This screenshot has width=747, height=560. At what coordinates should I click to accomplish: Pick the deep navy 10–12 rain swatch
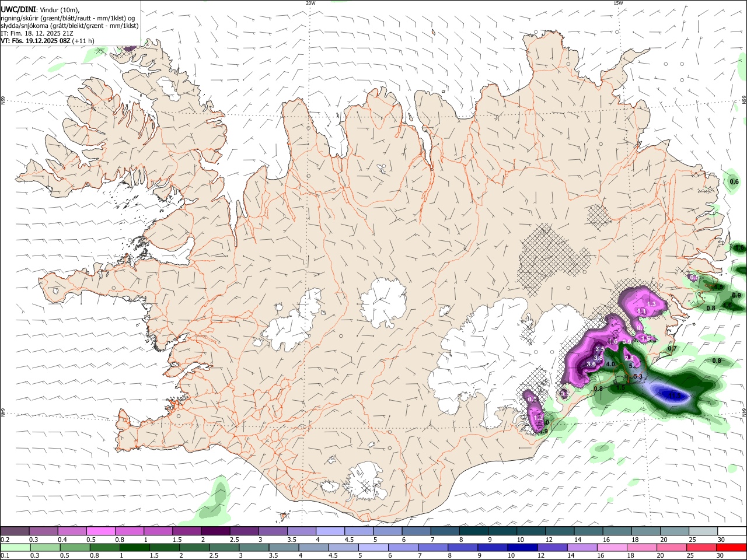(521, 548)
